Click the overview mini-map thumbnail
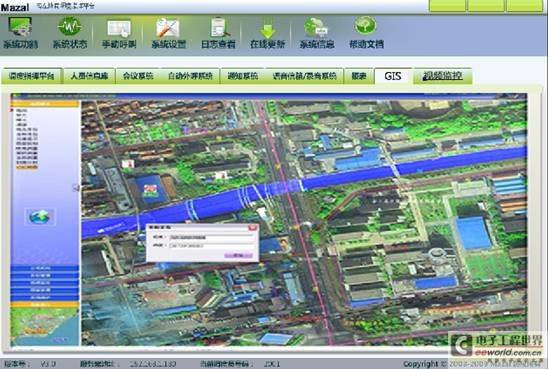 pyautogui.click(x=45, y=326)
